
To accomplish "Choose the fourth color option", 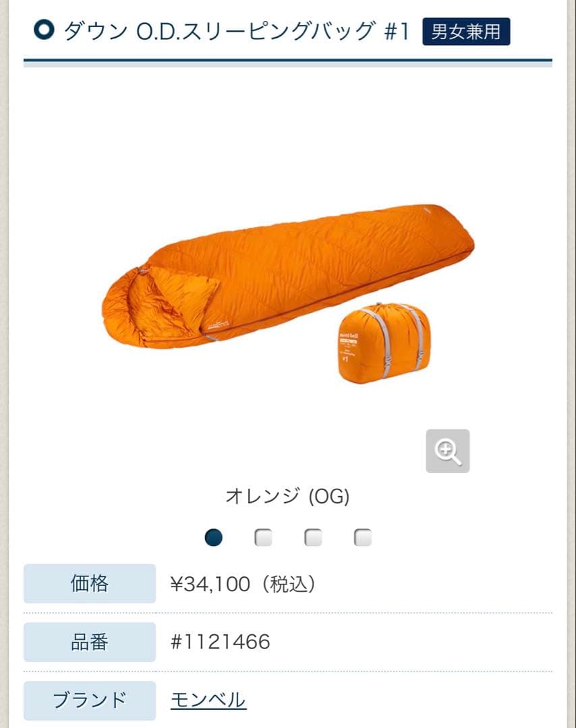I will [x=363, y=537].
